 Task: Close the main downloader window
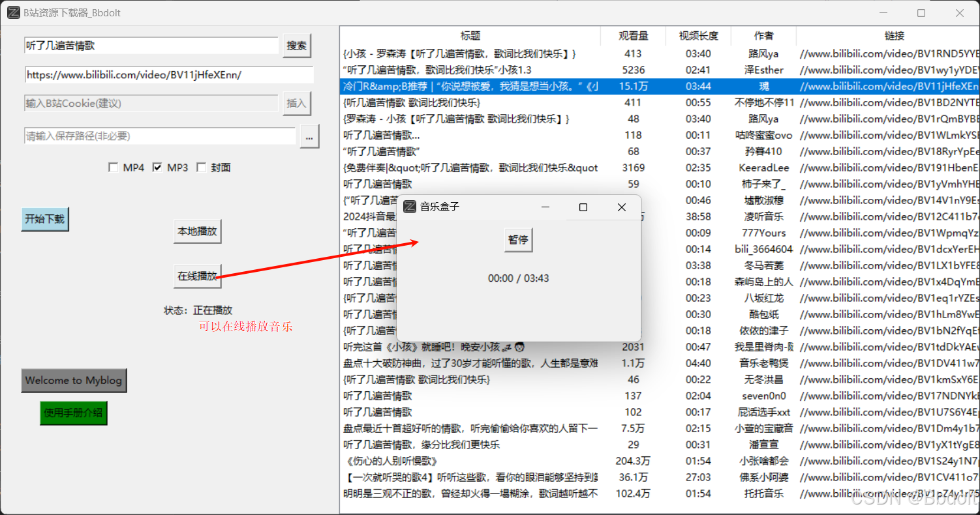pyautogui.click(x=960, y=12)
